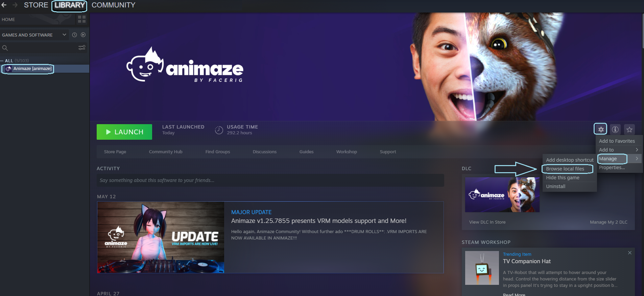Viewport: 644px width, 296px height.
Task: Open Trending Item link
Action: [x=517, y=254]
